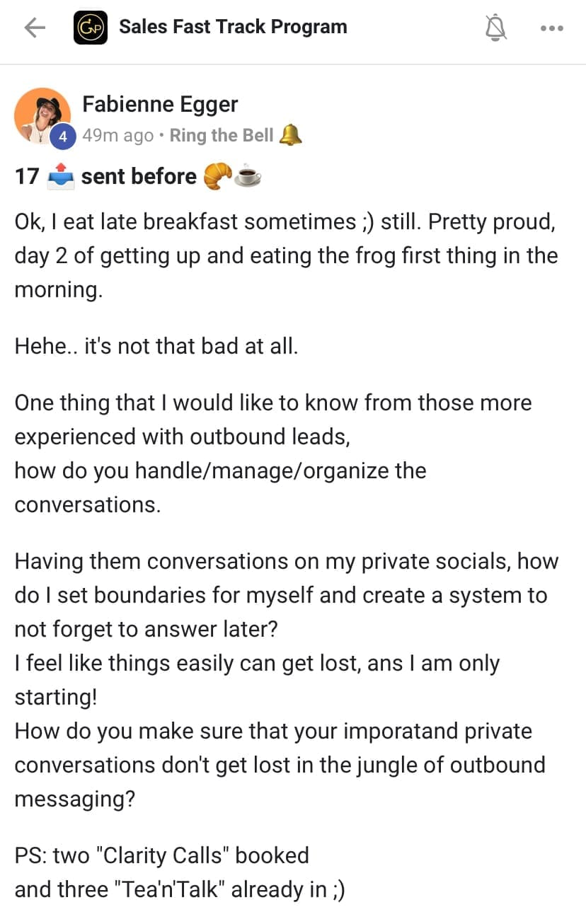Click the inbox tray emoji in title
586x924 pixels.
click(60, 176)
